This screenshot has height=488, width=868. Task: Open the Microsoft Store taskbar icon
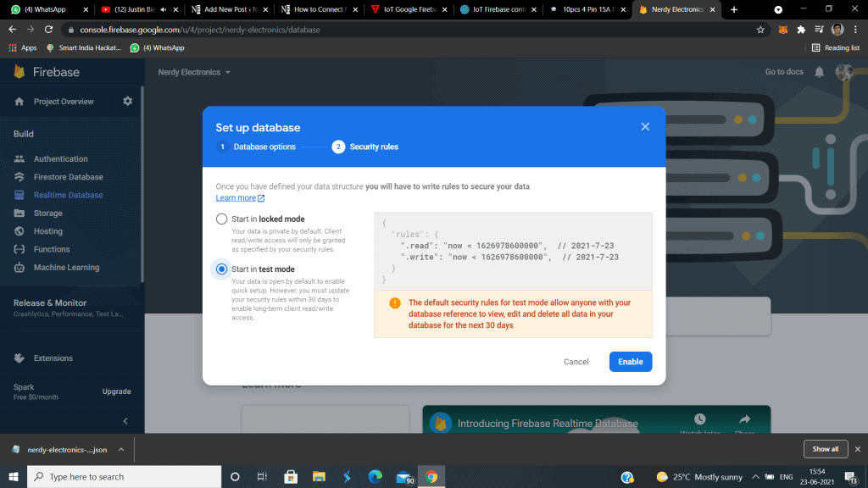point(291,477)
